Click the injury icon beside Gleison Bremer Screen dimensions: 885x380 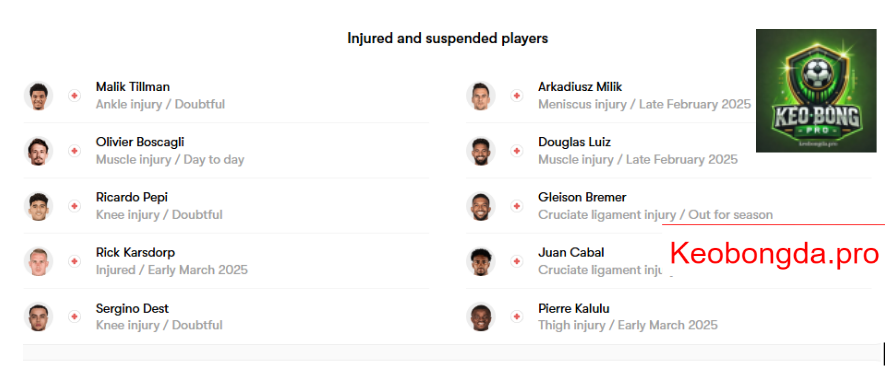(x=516, y=206)
